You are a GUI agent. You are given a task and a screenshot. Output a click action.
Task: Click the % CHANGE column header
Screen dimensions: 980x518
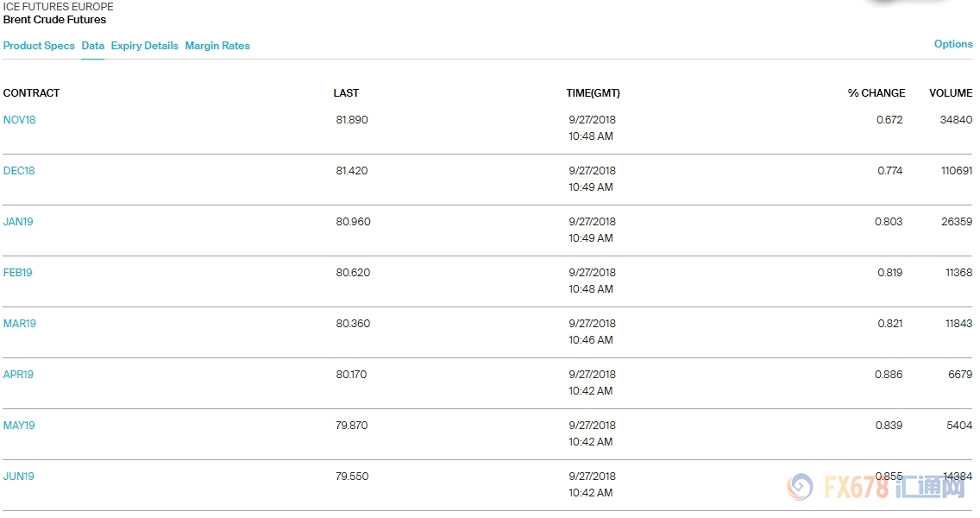point(876,93)
